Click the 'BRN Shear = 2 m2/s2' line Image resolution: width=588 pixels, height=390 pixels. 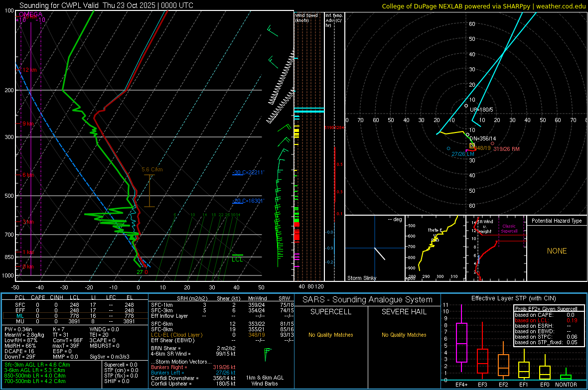(x=193, y=348)
